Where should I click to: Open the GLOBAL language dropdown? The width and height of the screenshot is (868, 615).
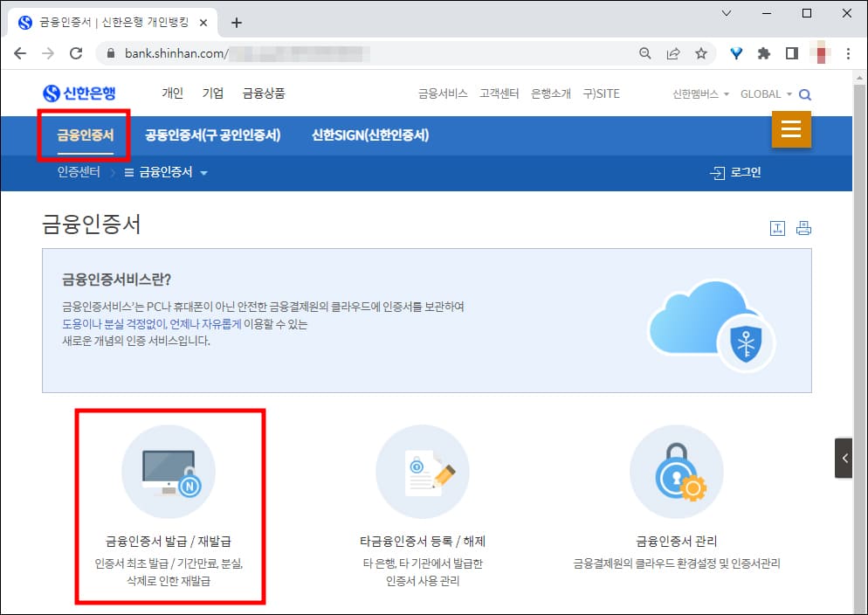[x=761, y=93]
